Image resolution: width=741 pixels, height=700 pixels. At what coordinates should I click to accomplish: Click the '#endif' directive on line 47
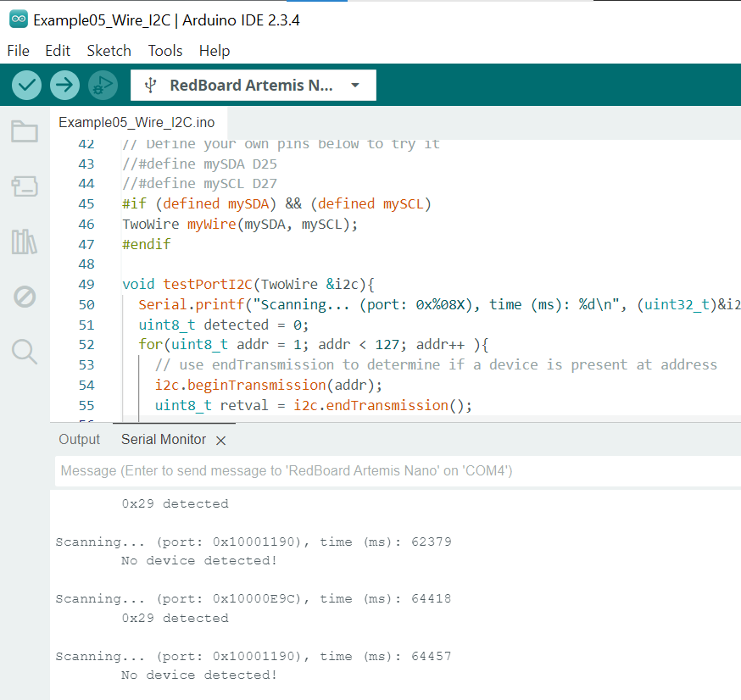click(x=147, y=244)
